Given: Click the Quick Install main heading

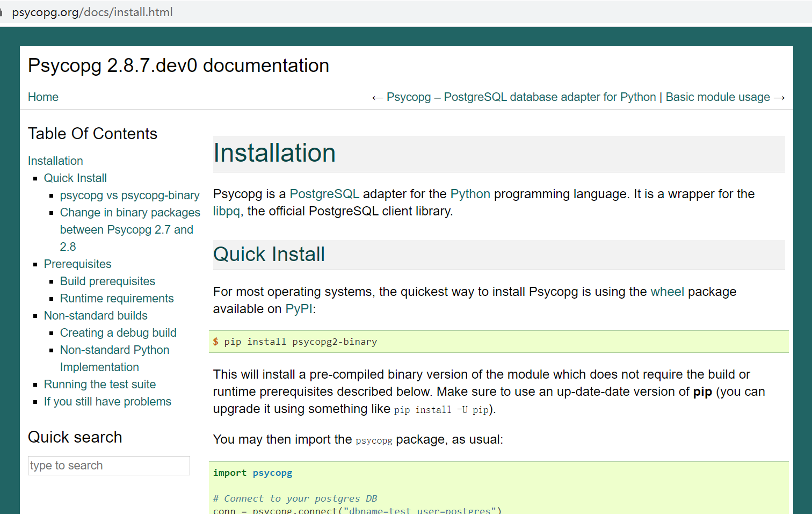Looking at the screenshot, I should point(269,255).
